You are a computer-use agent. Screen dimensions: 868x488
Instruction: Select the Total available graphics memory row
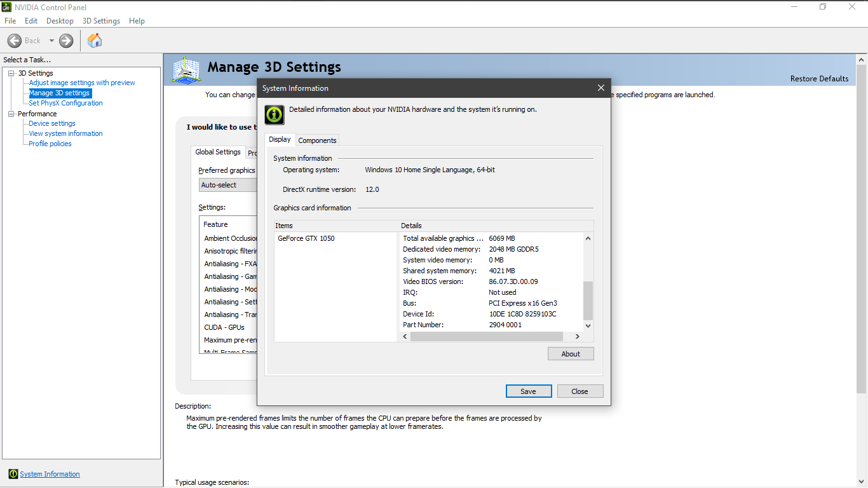[492, 238]
